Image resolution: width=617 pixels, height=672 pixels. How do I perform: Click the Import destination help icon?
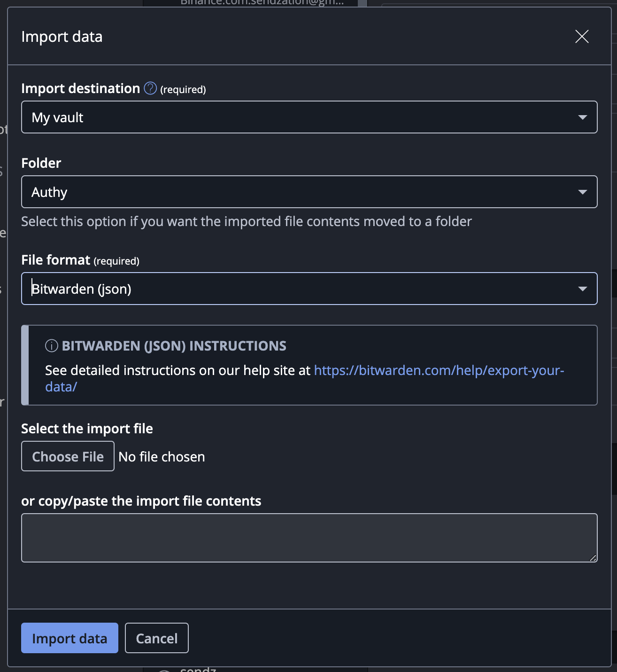[x=150, y=88]
